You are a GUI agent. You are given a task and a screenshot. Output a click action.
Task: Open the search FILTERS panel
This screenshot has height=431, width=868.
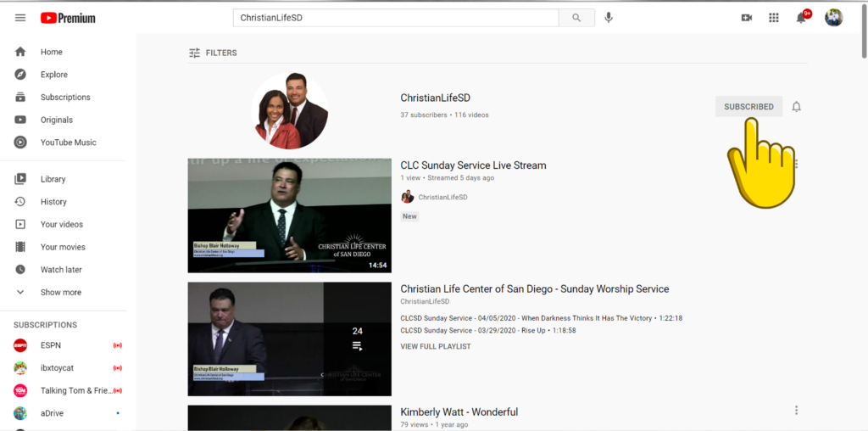213,53
